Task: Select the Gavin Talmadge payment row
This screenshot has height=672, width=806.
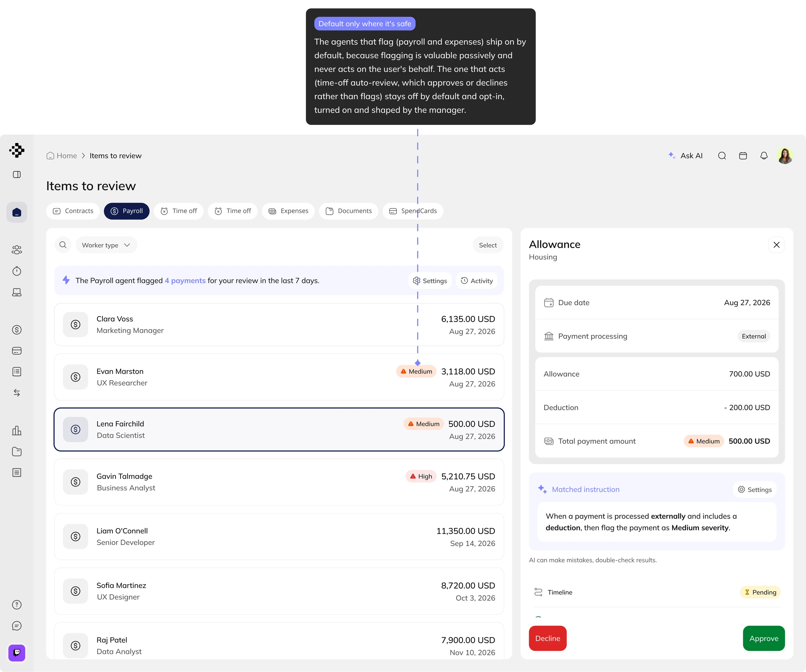Action: pos(279,482)
